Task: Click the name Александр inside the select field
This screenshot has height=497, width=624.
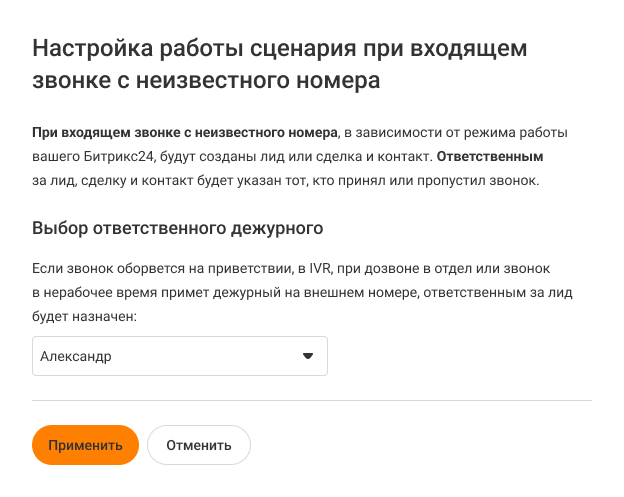Action: tap(76, 356)
